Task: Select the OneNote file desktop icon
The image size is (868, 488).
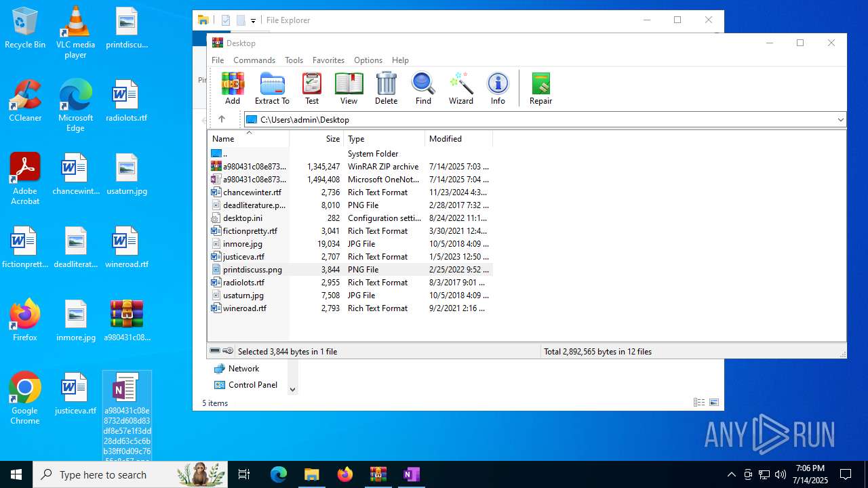Action: click(x=127, y=415)
